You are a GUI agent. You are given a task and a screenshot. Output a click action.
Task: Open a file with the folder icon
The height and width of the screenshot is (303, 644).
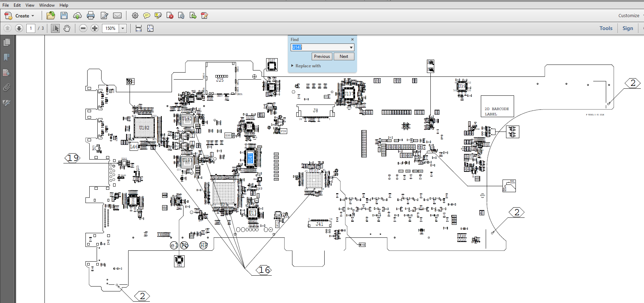pyautogui.click(x=51, y=15)
